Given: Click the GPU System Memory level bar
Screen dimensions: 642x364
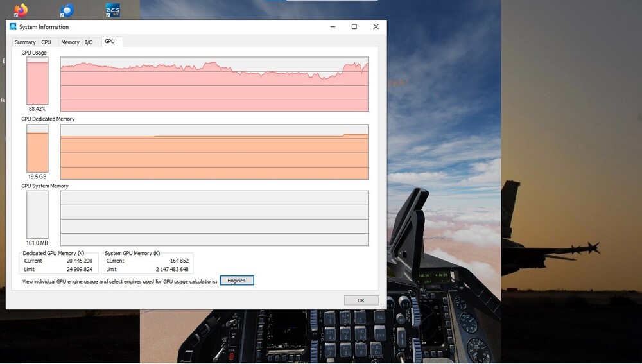Looking at the screenshot, I should tap(37, 214).
